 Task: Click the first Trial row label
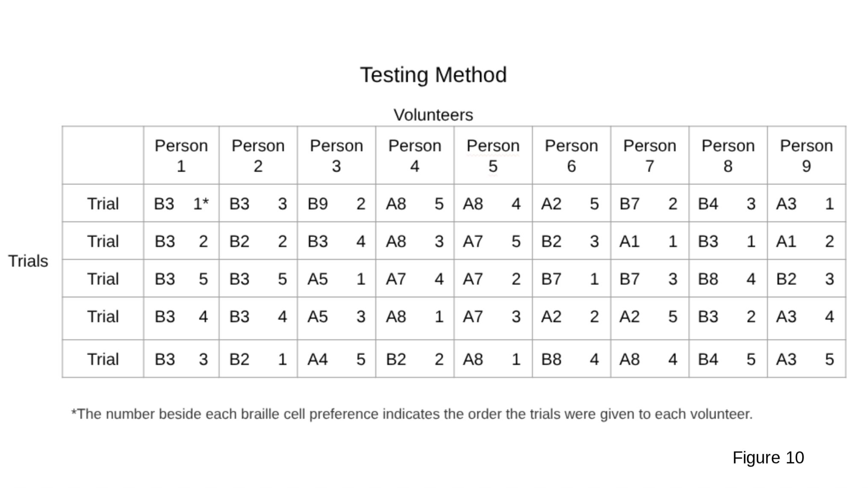pos(103,203)
